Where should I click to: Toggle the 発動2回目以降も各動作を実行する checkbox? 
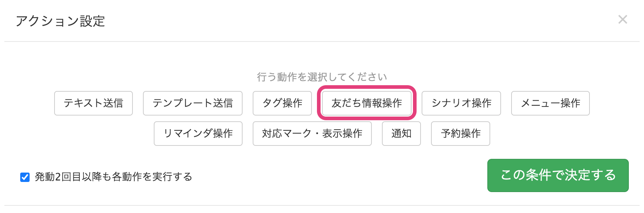pyautogui.click(x=25, y=177)
